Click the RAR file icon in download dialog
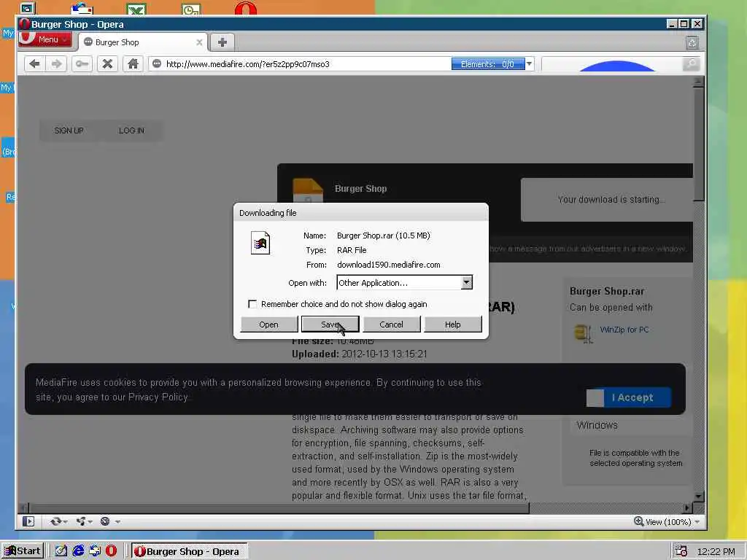The height and width of the screenshot is (560, 747). click(260, 243)
